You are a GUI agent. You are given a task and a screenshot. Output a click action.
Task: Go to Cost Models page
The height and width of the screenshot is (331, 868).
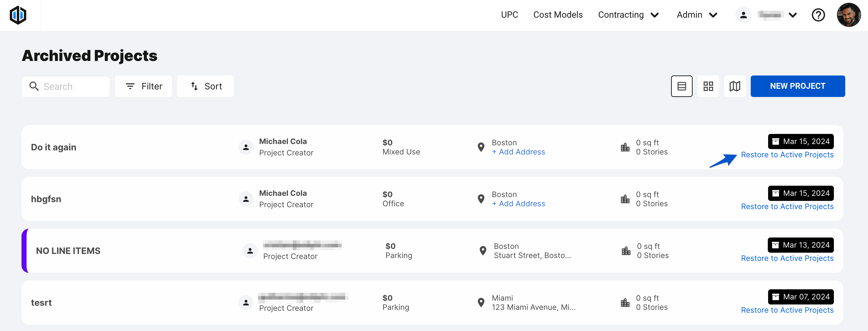[x=558, y=15]
